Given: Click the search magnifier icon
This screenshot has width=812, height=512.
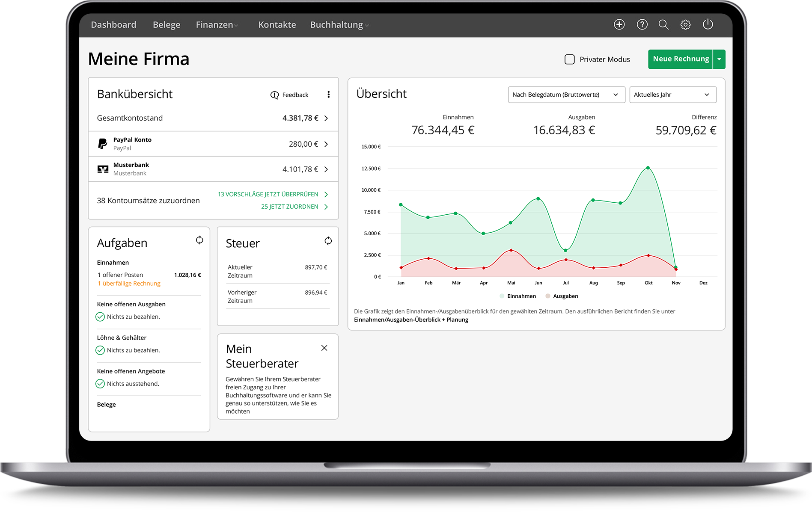Looking at the screenshot, I should pyautogui.click(x=663, y=24).
